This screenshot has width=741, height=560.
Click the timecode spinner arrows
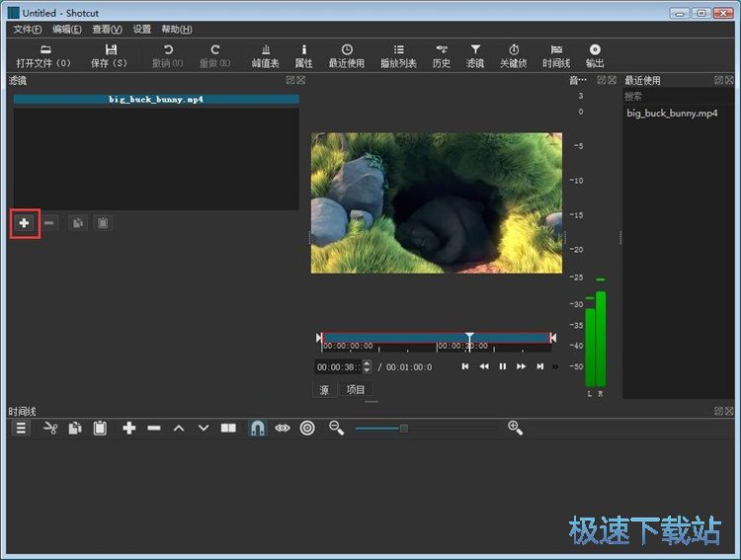367,366
